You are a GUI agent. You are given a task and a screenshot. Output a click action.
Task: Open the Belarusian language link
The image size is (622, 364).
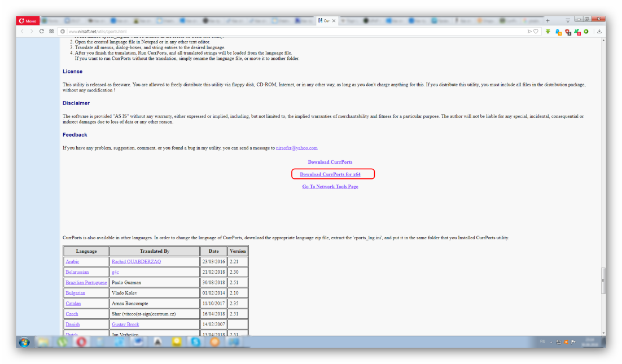77,272
